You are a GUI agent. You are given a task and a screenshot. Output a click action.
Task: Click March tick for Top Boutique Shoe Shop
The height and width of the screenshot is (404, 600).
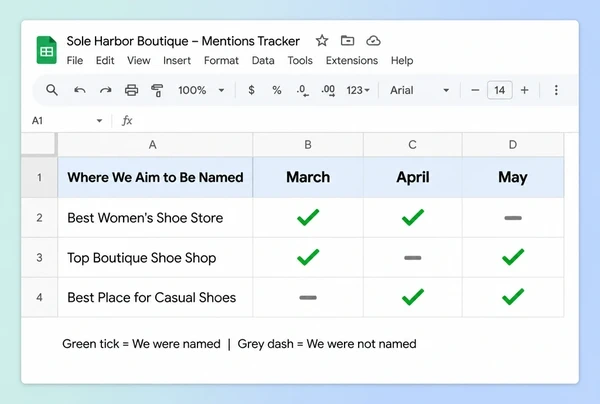(x=308, y=257)
